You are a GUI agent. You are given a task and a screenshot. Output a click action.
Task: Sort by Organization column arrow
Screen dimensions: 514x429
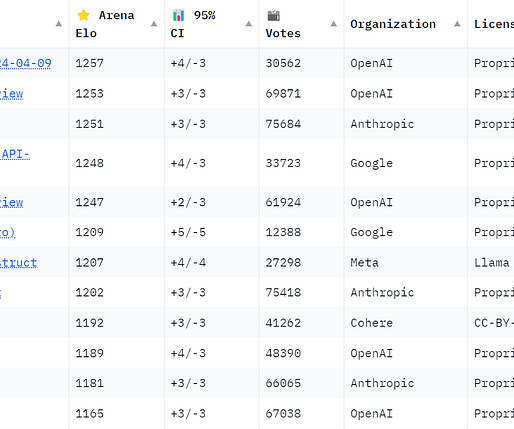tap(457, 24)
